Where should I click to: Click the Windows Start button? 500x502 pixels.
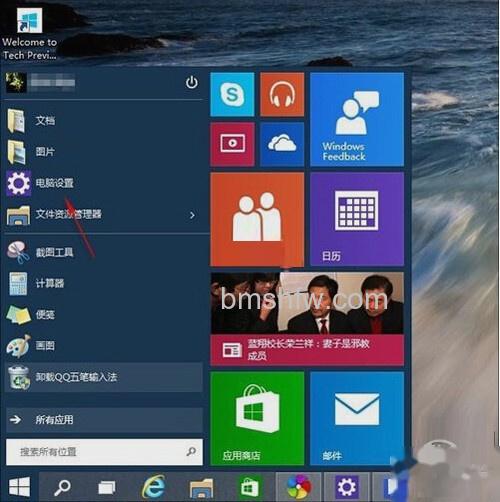(19, 487)
